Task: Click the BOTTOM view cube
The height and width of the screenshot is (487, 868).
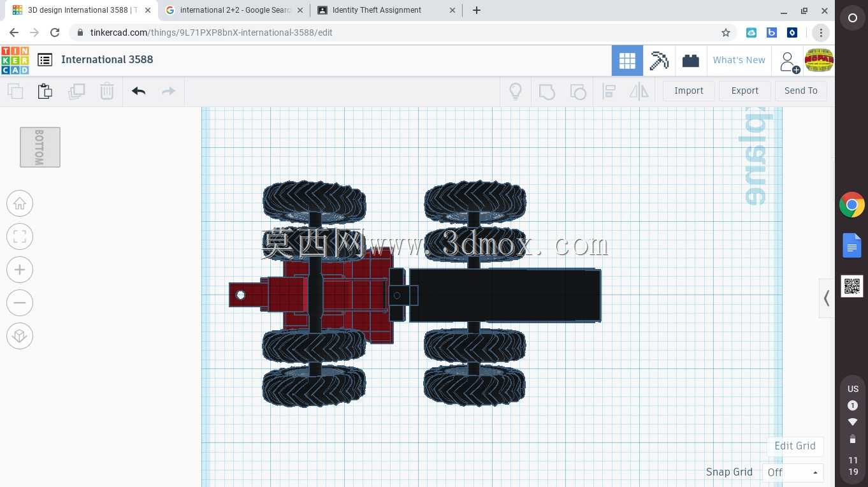Action: [40, 147]
